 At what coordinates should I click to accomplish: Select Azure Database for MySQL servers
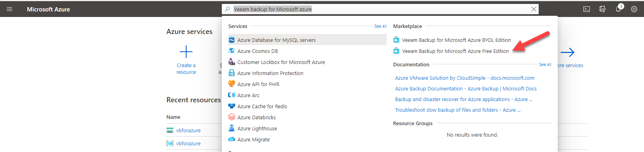307,40
